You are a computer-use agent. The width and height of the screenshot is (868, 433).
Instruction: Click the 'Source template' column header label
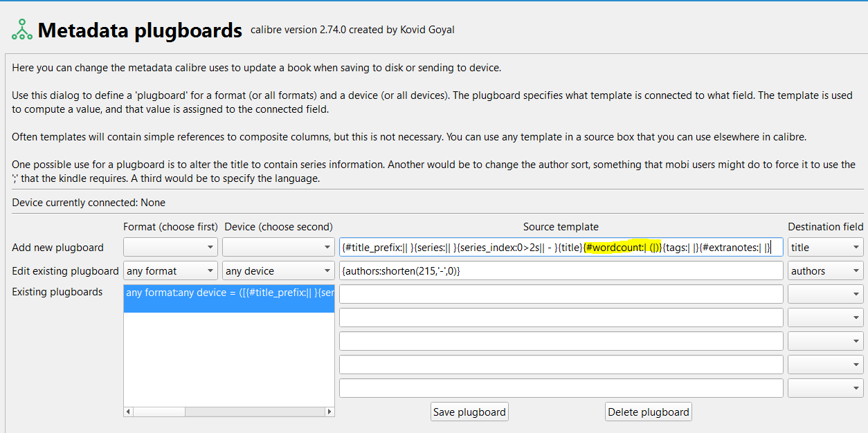click(x=561, y=226)
